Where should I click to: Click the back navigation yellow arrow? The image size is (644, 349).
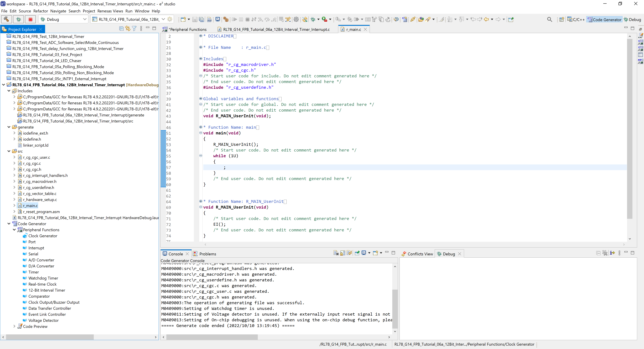pos(486,19)
